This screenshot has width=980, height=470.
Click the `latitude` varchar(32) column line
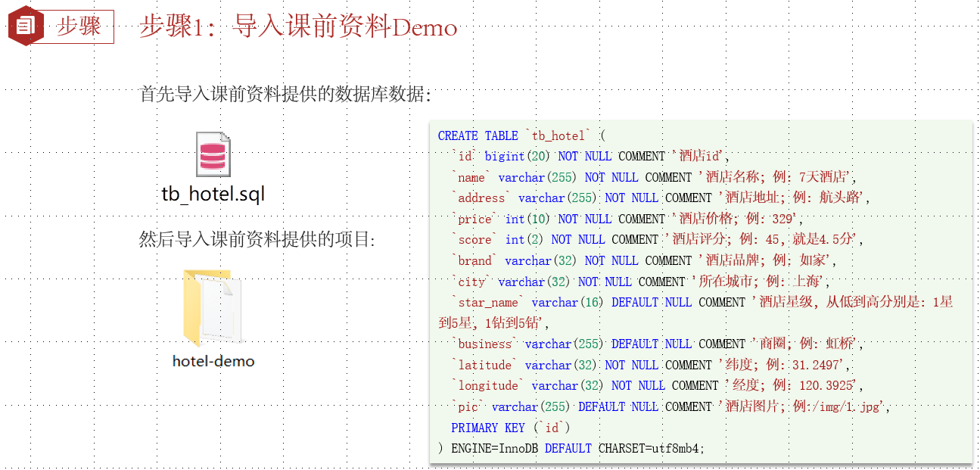(651, 365)
